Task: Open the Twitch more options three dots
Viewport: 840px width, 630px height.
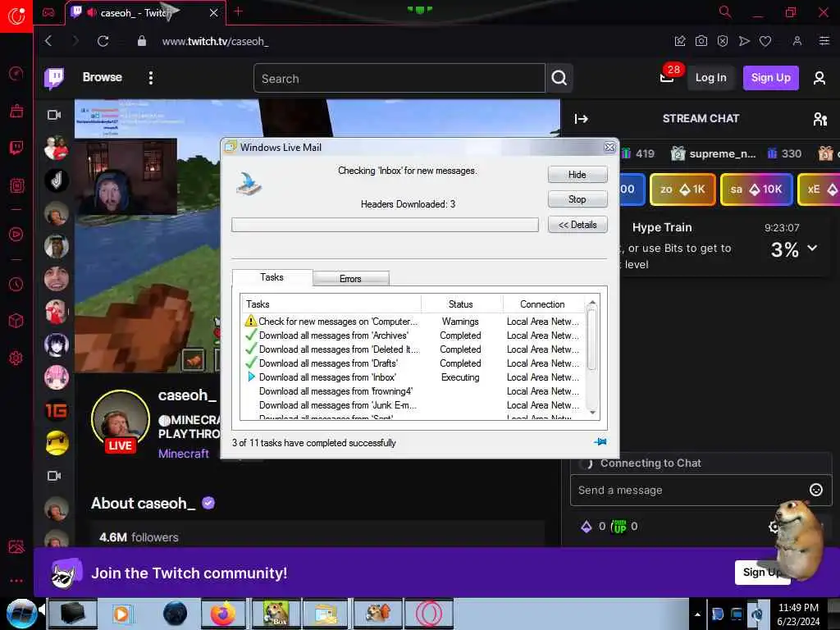Action: point(151,78)
